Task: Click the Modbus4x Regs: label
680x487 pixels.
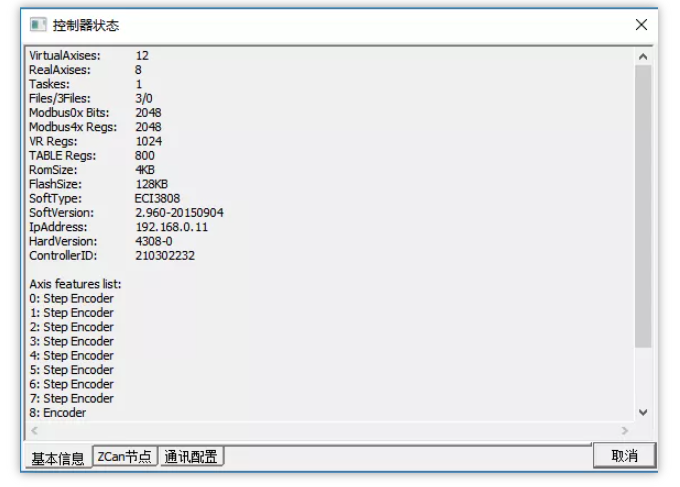Action: [x=73, y=127]
